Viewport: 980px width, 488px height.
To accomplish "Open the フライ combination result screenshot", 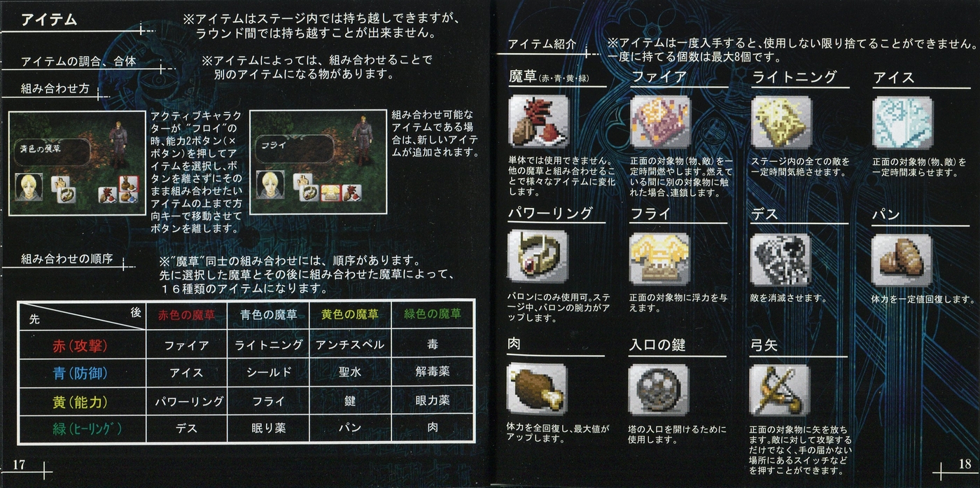I will pyautogui.click(x=317, y=162).
